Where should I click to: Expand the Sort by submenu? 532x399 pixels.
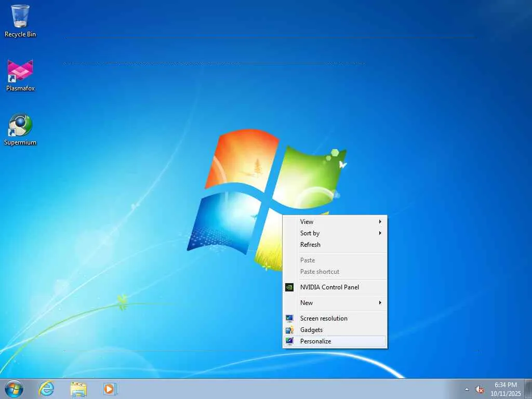tap(335, 233)
